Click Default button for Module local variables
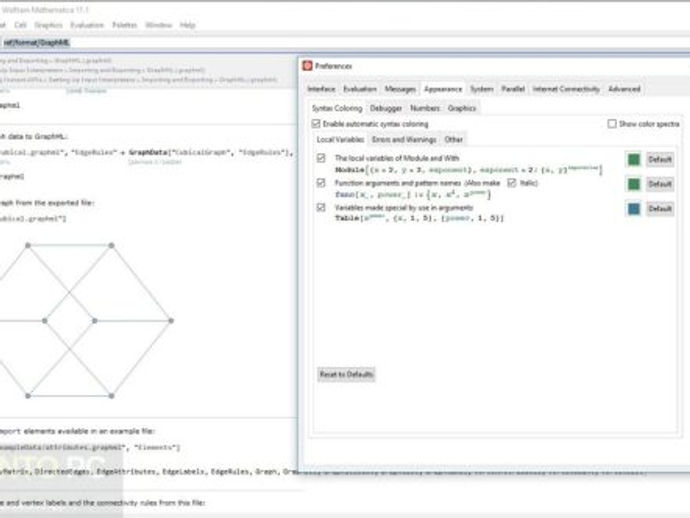 tap(660, 159)
